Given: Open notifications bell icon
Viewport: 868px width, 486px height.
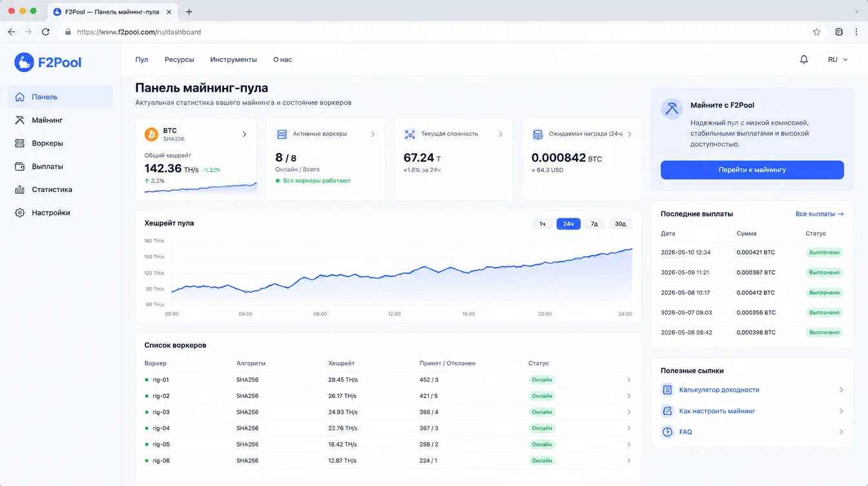Looking at the screenshot, I should point(804,59).
